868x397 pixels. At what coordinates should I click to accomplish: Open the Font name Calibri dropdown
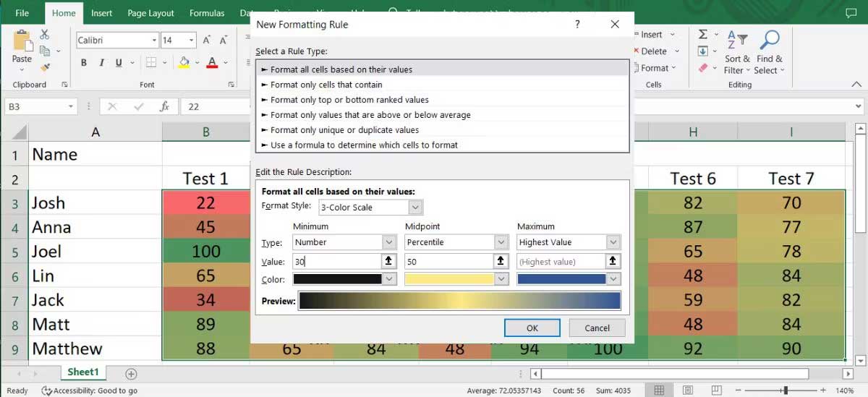click(153, 40)
